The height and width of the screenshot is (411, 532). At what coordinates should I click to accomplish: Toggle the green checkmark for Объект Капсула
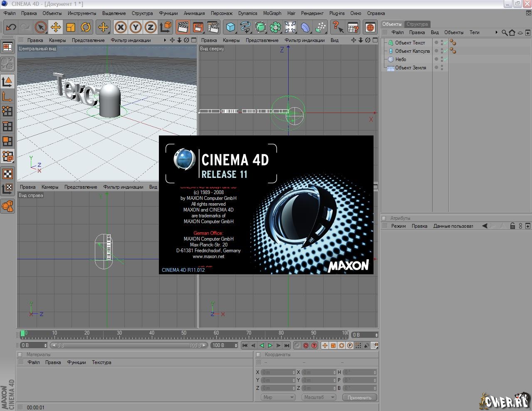pyautogui.click(x=445, y=51)
